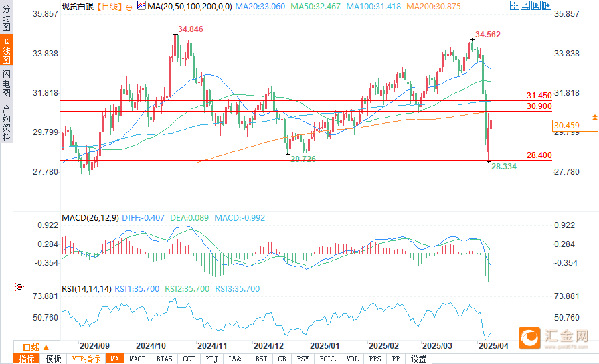Click the RSI(14,14,14) panel label
The height and width of the screenshot is (364, 599).
pyautogui.click(x=87, y=289)
